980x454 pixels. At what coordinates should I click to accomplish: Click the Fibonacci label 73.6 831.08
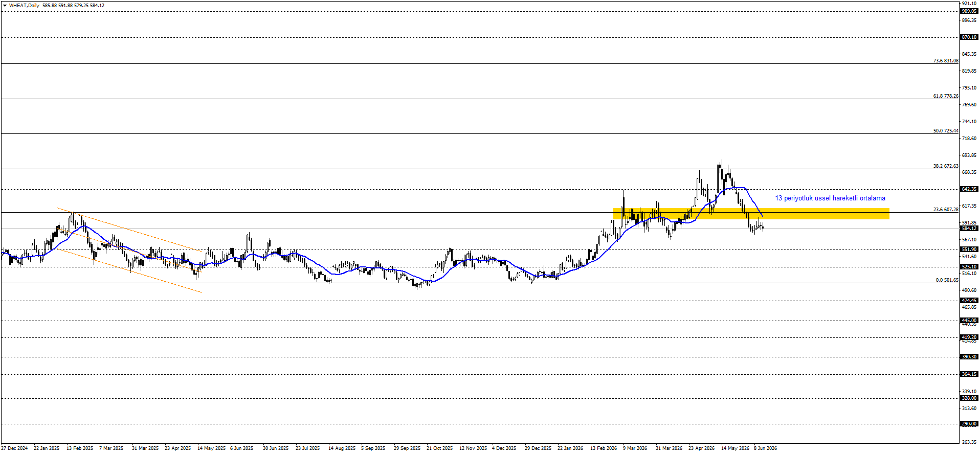pyautogui.click(x=946, y=61)
